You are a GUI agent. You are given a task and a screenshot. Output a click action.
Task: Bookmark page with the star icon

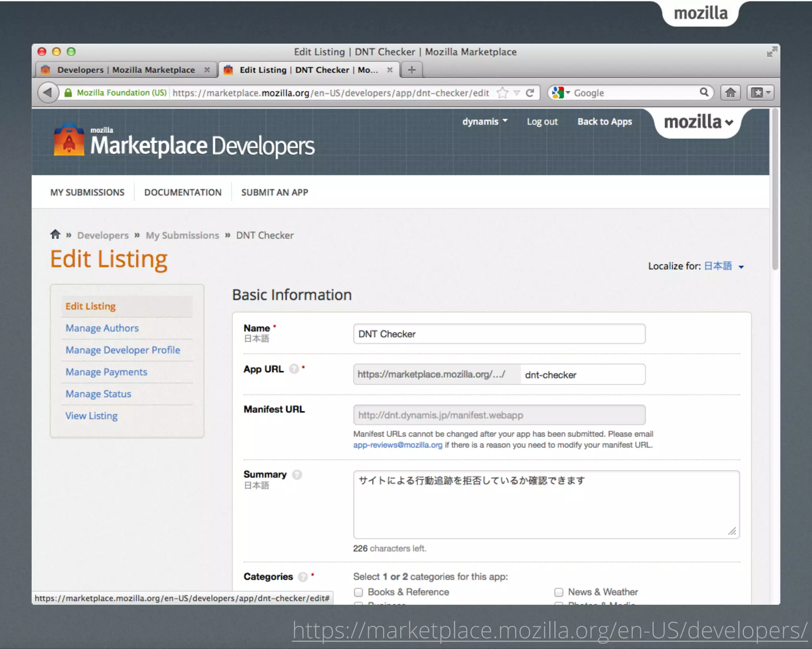502,93
